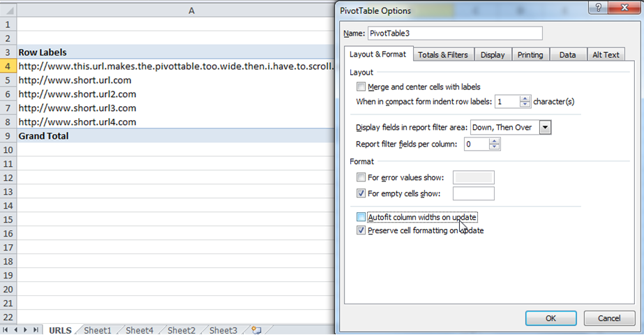
Task: Enable Autofit column widths on update
Action: coord(361,217)
